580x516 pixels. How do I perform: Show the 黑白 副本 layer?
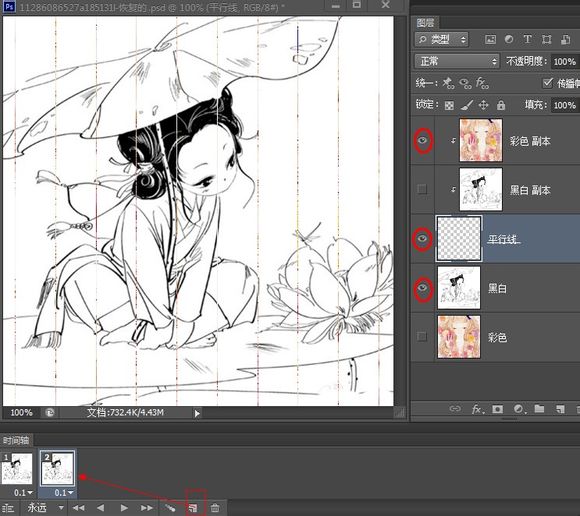(x=422, y=189)
